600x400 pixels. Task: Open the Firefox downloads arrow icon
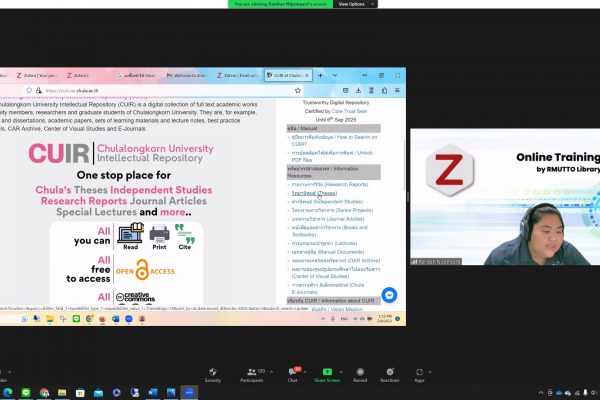(358, 90)
